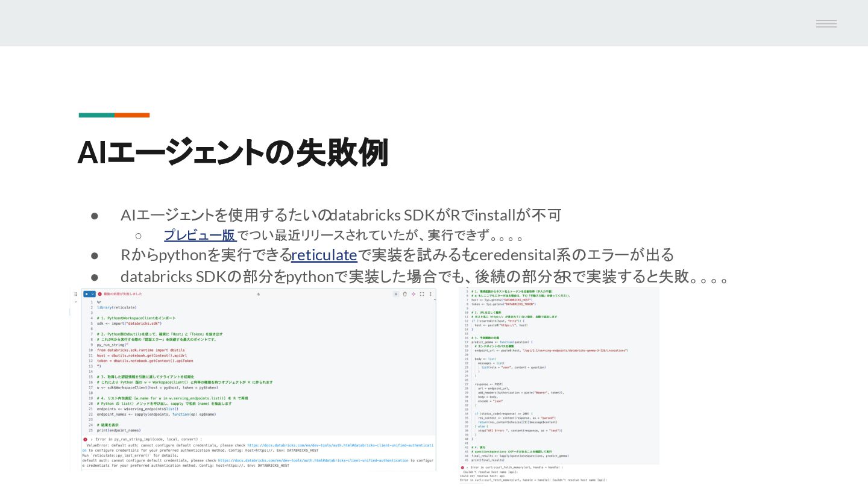The height and width of the screenshot is (488, 868).
Task: Select the left notebook screenshot with the reticulate code
Action: pos(253,380)
